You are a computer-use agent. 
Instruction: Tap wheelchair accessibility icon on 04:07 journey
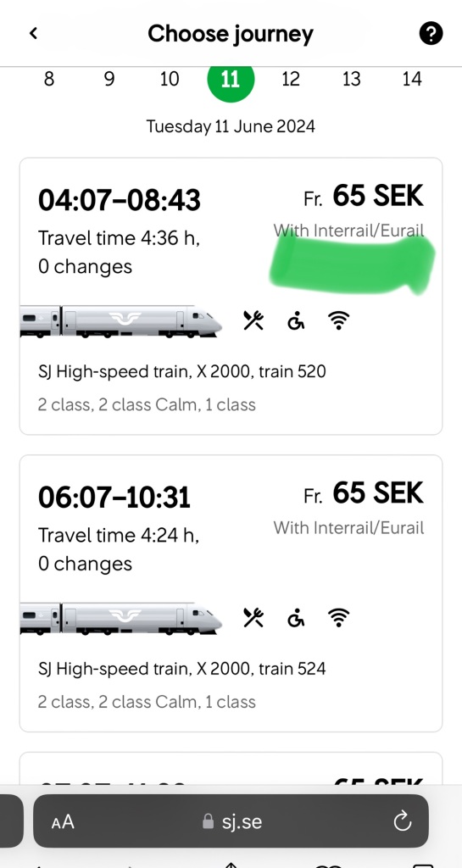(296, 320)
